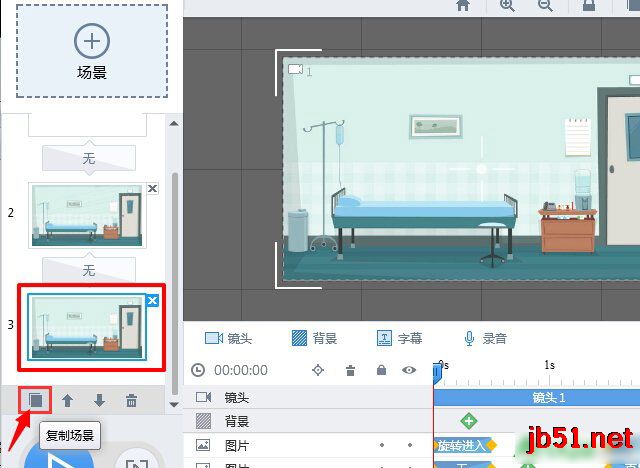Move scene down with down arrow
The width and height of the screenshot is (640, 468).
tap(99, 401)
